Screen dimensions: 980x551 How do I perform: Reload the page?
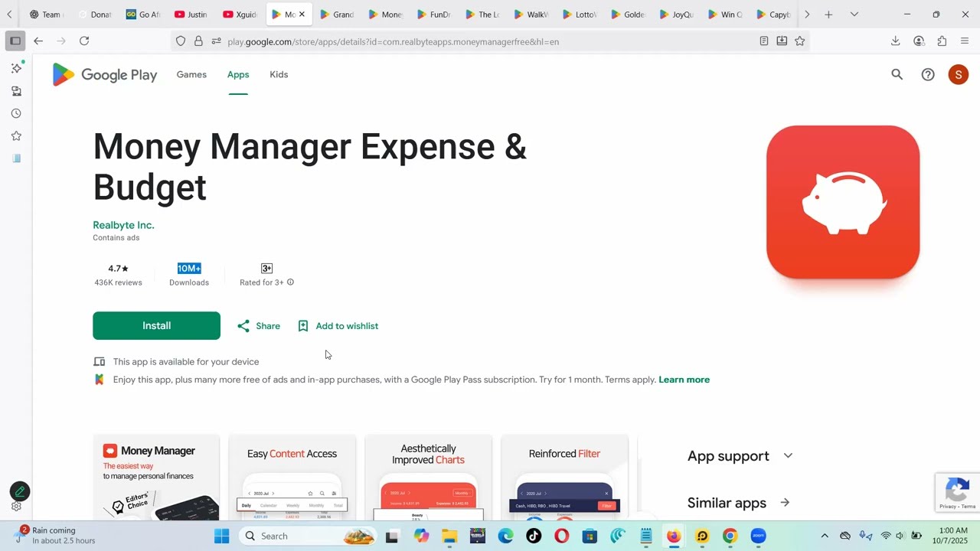(84, 41)
